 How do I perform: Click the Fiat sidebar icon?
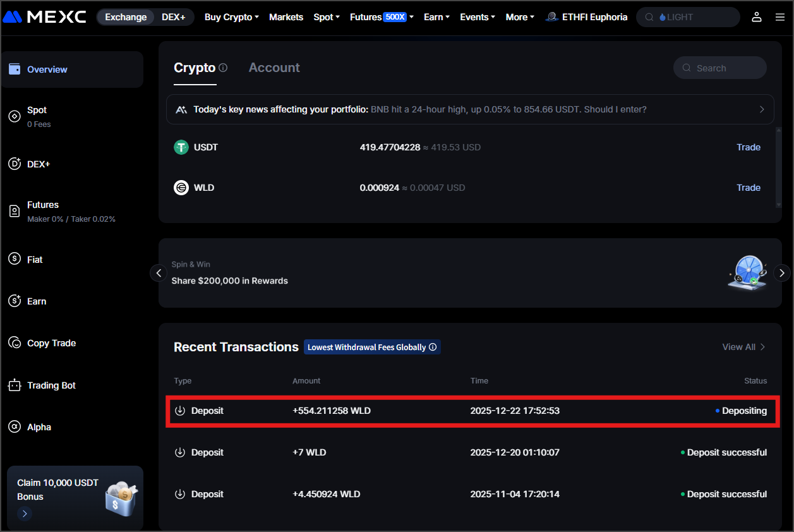(x=15, y=259)
